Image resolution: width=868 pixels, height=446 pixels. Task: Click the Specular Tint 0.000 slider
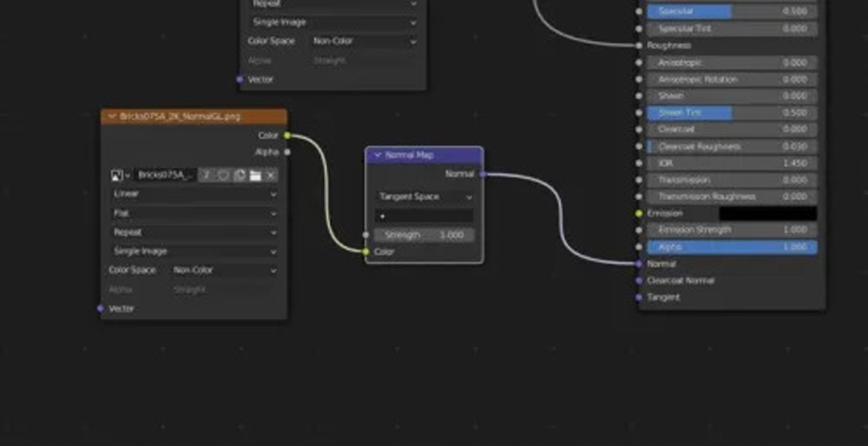(x=732, y=29)
